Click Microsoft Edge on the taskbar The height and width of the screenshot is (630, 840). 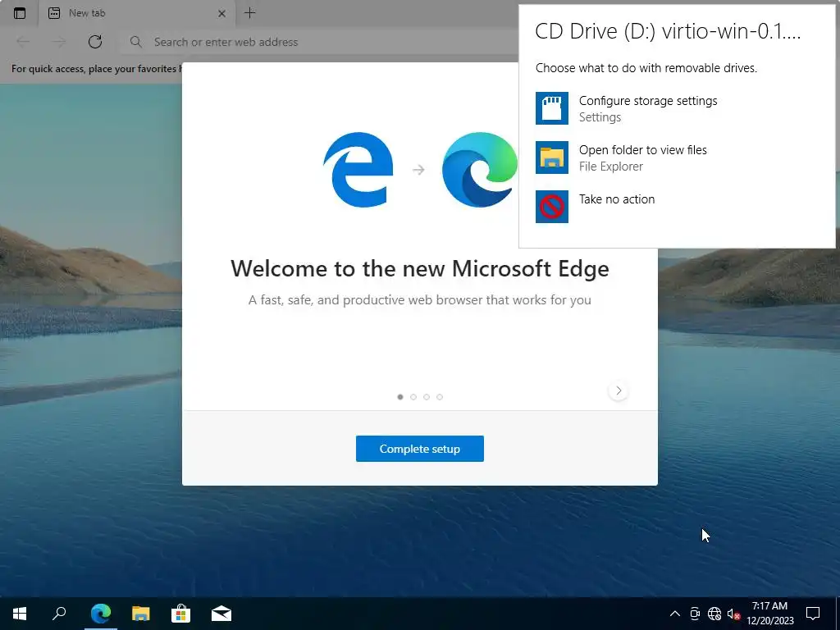coord(101,614)
